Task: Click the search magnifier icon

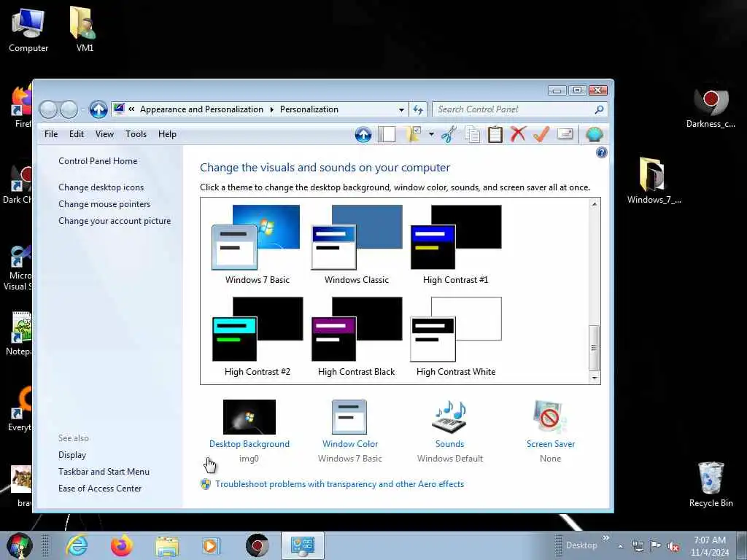Action: (x=600, y=109)
